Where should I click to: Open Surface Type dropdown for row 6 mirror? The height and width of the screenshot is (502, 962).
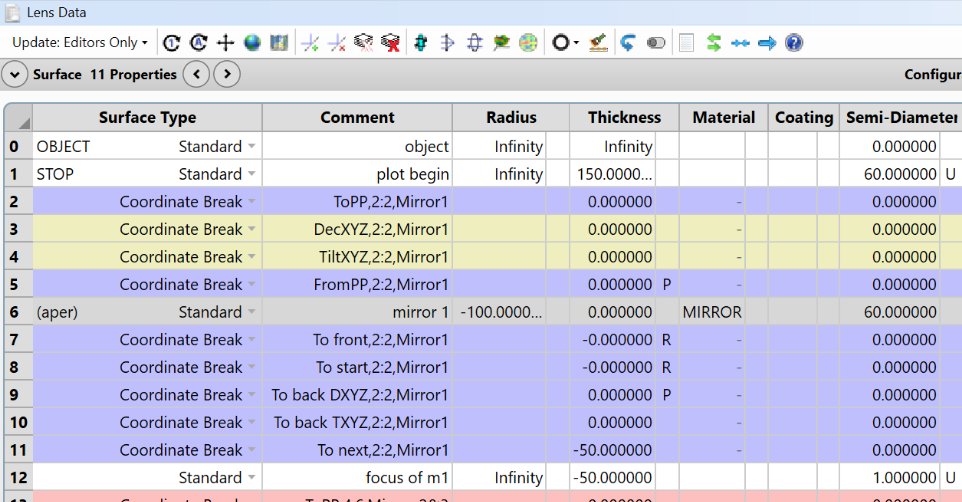coord(252,312)
